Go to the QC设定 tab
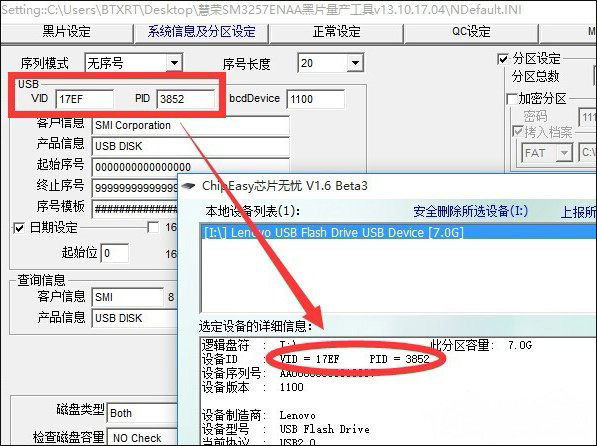The image size is (597, 446). pyautogui.click(x=471, y=32)
